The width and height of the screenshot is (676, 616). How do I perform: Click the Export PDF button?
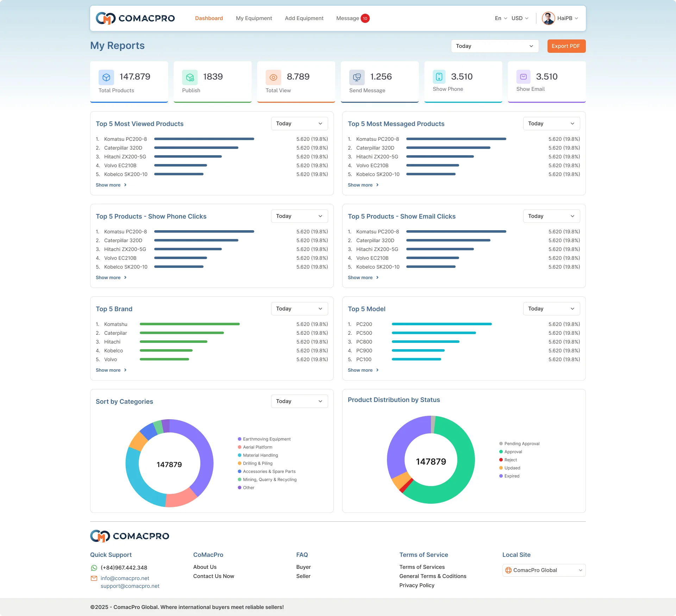click(x=566, y=46)
